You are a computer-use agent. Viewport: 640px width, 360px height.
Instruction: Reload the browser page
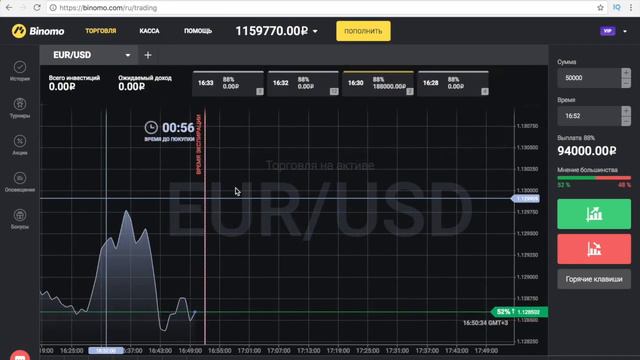37,8
